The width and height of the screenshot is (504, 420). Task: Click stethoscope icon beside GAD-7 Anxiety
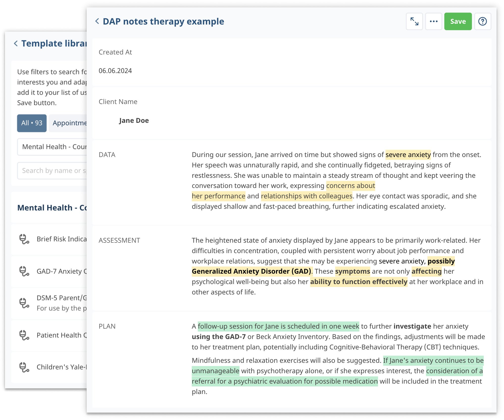[24, 271]
